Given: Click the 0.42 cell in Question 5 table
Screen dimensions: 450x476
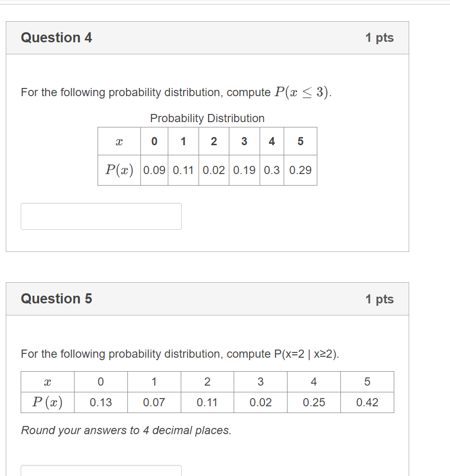Looking at the screenshot, I should (367, 402).
